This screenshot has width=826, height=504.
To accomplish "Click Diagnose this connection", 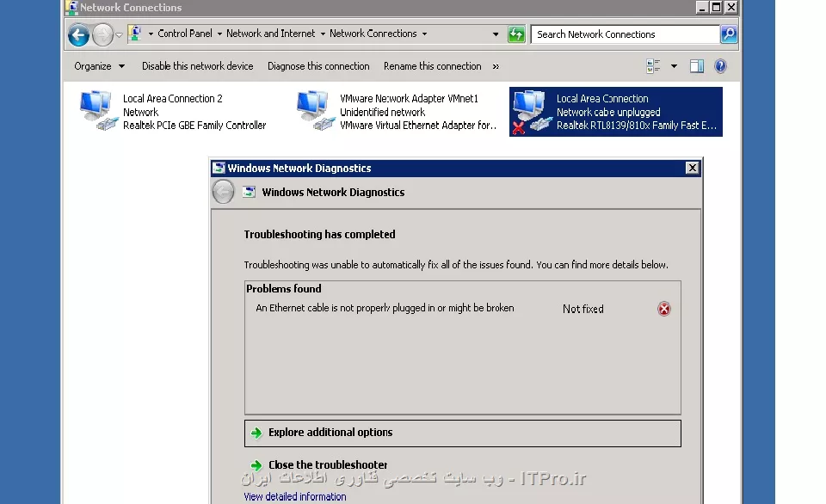I will [318, 66].
